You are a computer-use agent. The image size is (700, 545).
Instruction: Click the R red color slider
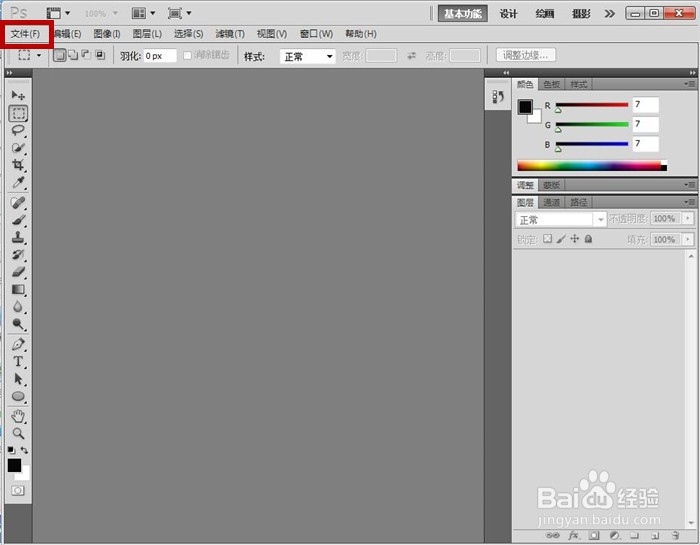pyautogui.click(x=592, y=105)
